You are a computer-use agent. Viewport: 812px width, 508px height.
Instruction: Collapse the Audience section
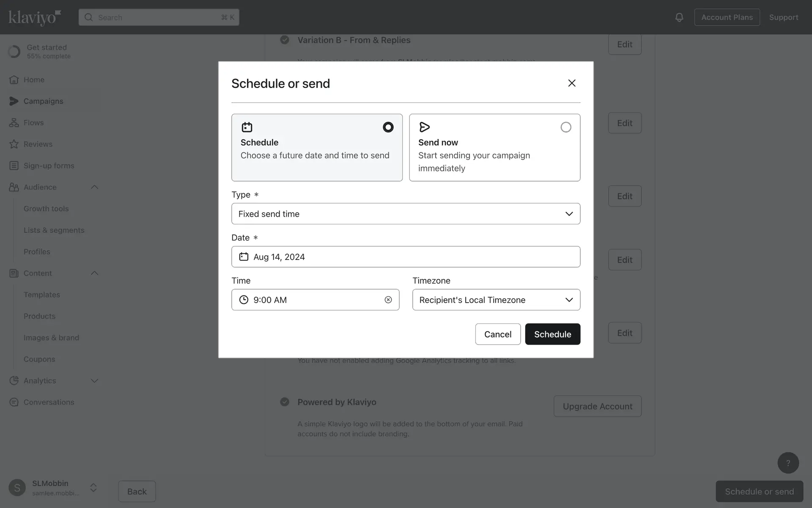pyautogui.click(x=94, y=187)
